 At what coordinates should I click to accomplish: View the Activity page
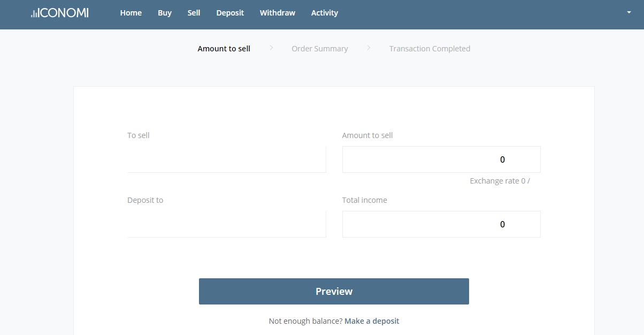(325, 13)
